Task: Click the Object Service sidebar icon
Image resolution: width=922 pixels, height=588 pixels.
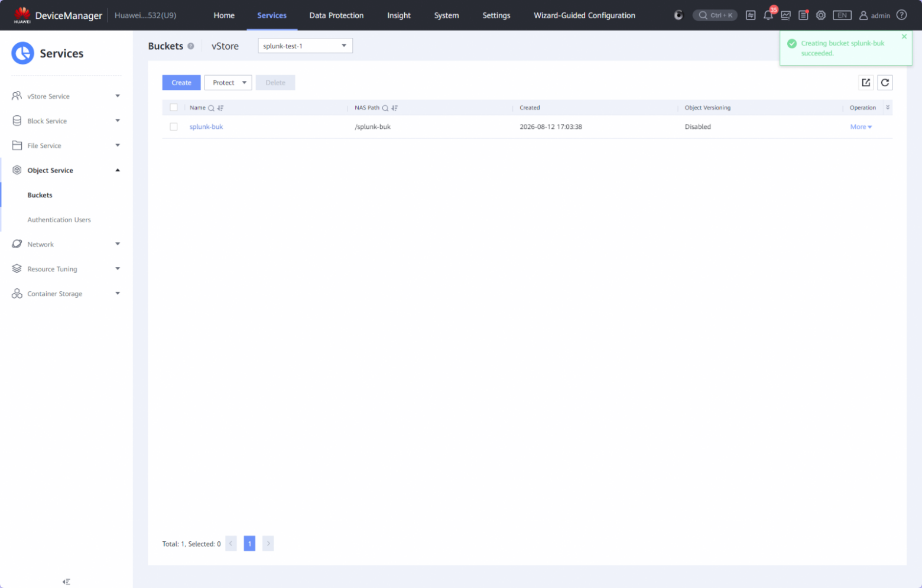Action: [x=17, y=170]
